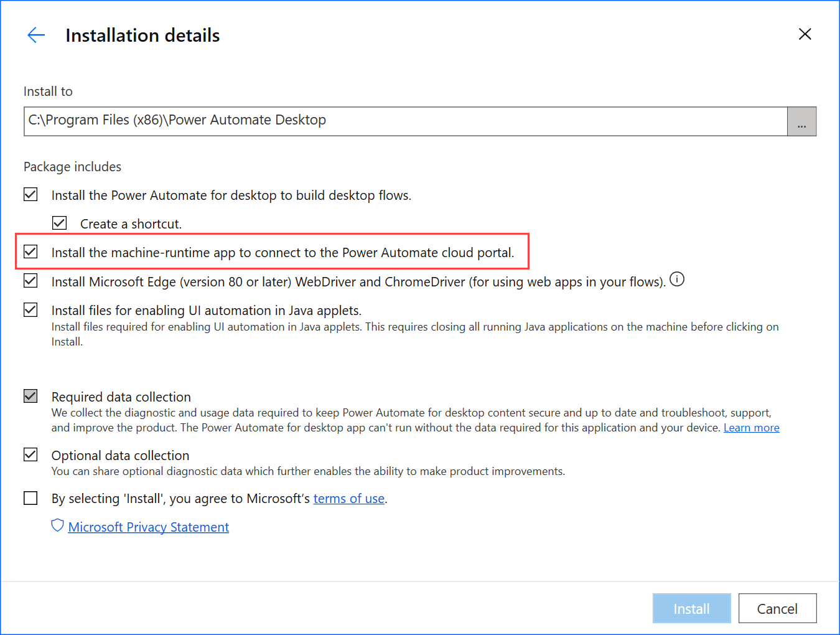Click the 'Installation details' heading
The image size is (840, 635).
(142, 35)
